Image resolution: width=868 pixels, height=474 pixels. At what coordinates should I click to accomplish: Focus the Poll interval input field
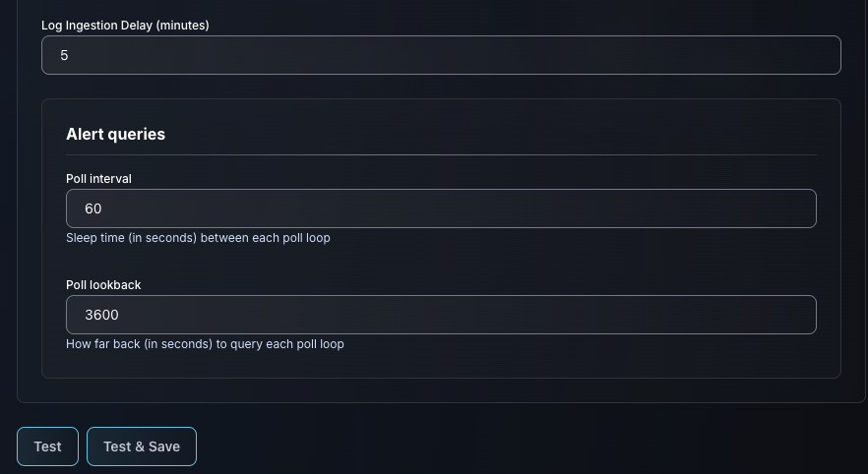pyautogui.click(x=441, y=208)
